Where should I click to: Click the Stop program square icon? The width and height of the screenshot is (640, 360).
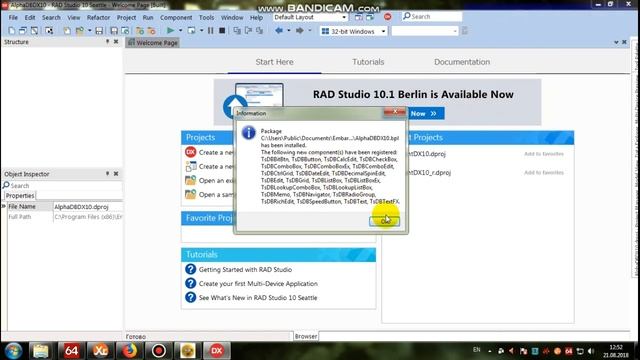click(x=222, y=31)
